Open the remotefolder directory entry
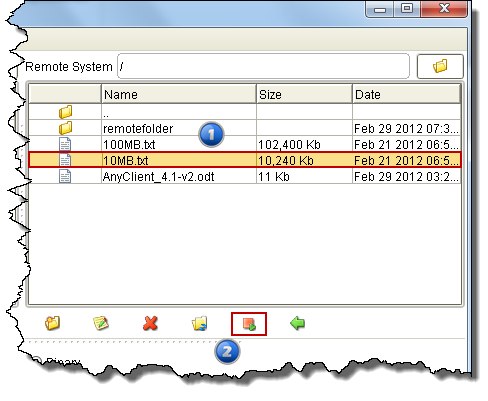The width and height of the screenshot is (488, 401). coord(138,129)
